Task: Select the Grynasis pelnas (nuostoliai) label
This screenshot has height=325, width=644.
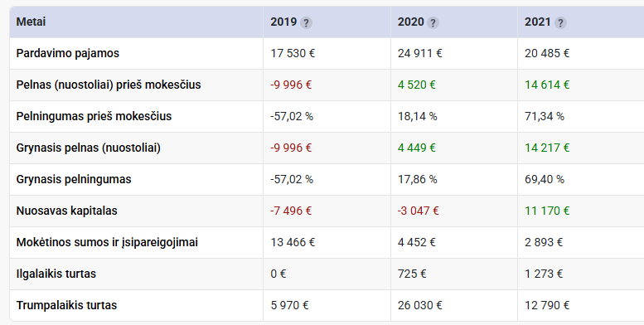Action: point(89,148)
